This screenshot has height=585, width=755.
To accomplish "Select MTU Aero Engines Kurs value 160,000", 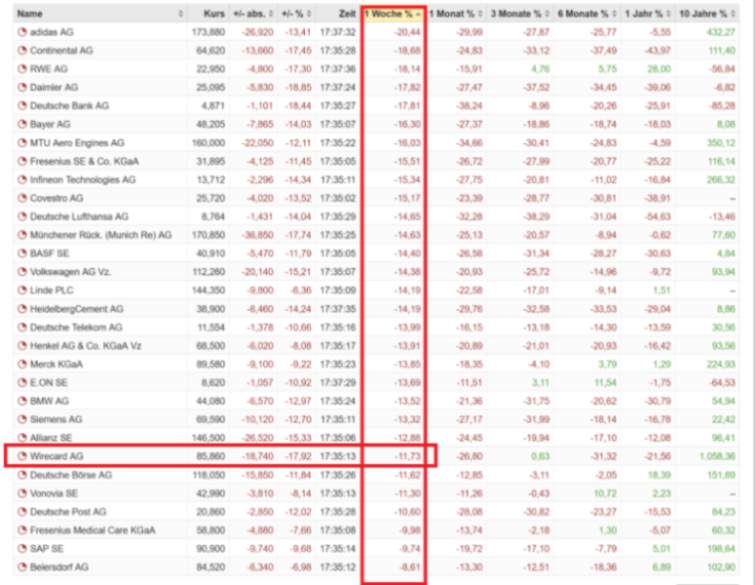I will (208, 143).
